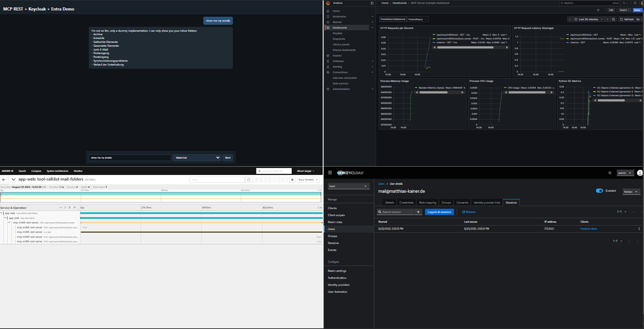Viewport: 644px width, 329px height.
Task: Click HTTP Requests legend scrollbar thumb
Action: (465, 47)
